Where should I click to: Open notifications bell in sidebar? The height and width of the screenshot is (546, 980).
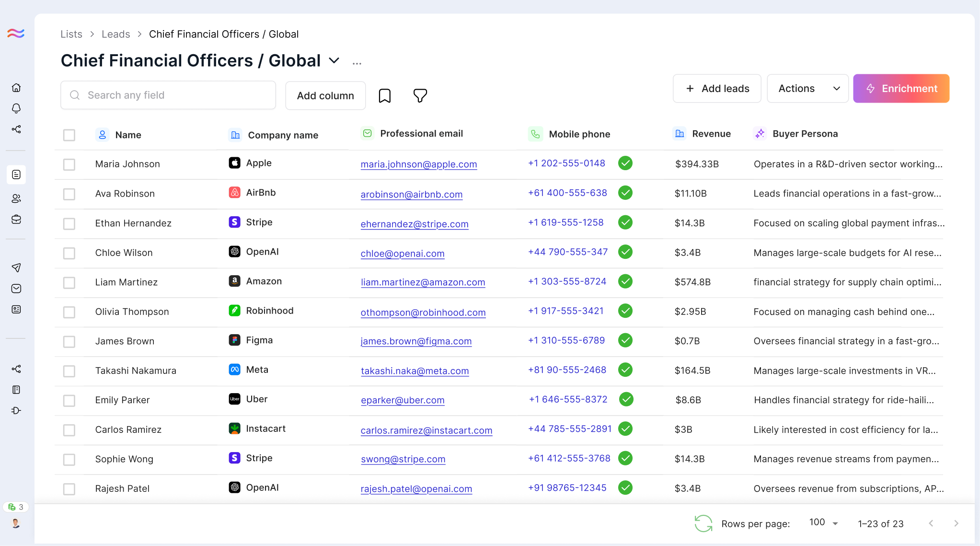tap(16, 108)
